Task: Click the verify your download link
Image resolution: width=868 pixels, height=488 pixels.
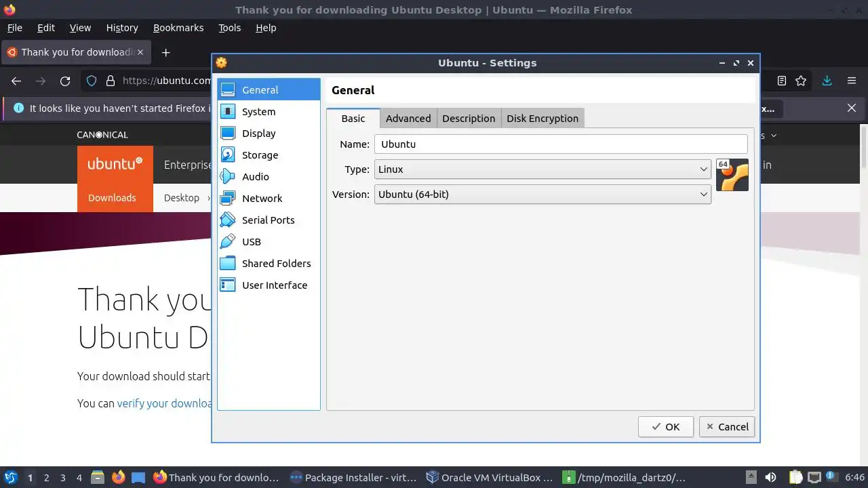Action: (165, 403)
